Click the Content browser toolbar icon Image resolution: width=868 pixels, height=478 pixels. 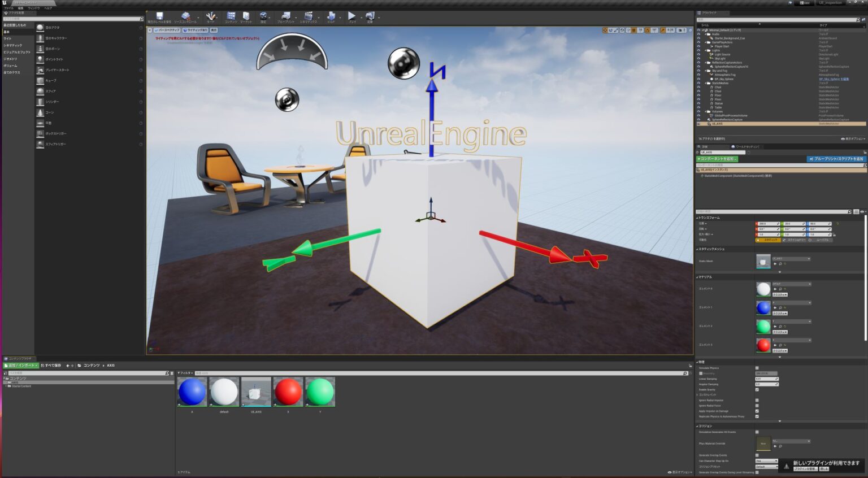tap(231, 17)
